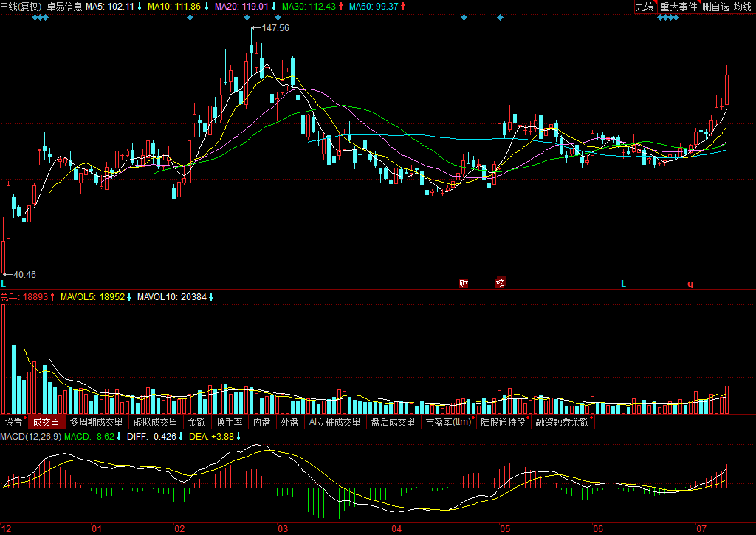Toggle the 均线 moving average display
Screen dimensions: 756x535
pyautogui.click(x=743, y=7)
